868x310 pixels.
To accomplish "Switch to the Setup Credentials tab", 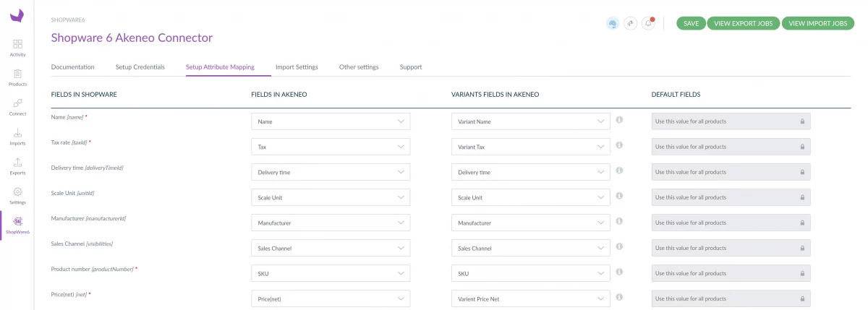I will tap(140, 67).
